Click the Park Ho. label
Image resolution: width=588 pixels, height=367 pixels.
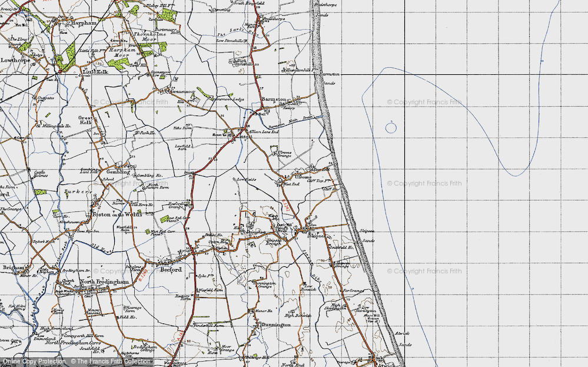147,133
